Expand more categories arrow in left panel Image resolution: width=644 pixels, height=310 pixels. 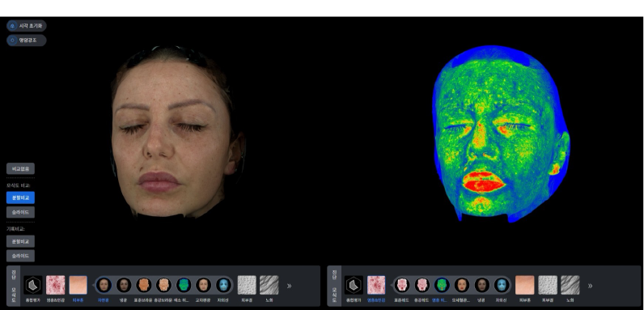point(289,286)
